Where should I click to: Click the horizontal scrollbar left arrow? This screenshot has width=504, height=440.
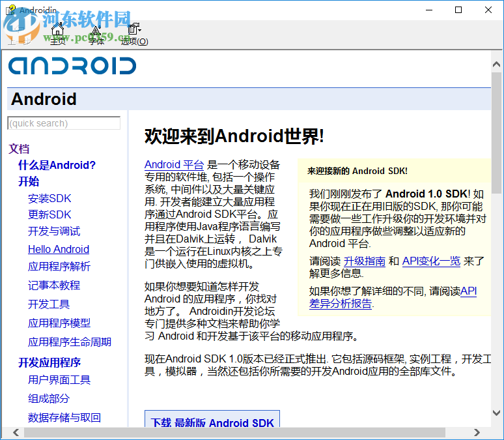tap(16, 432)
